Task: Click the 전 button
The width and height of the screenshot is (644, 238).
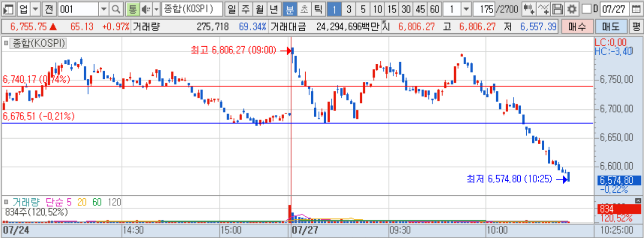Action: pyautogui.click(x=49, y=9)
